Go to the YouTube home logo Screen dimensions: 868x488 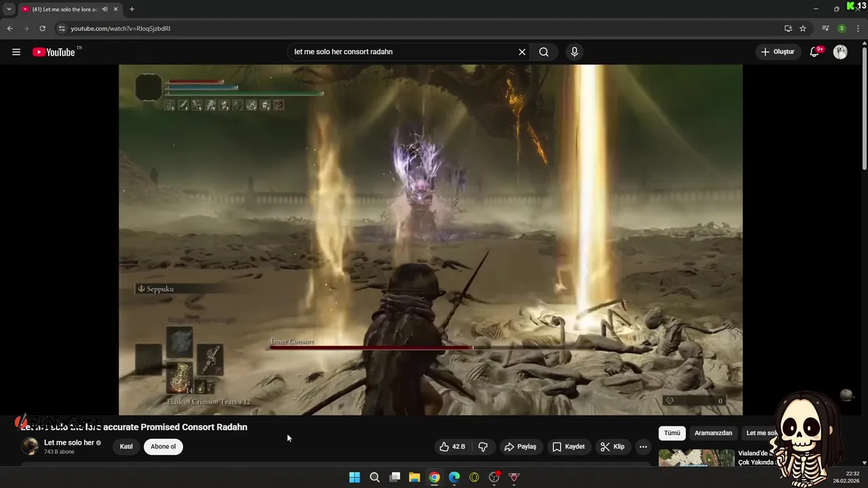pos(54,52)
